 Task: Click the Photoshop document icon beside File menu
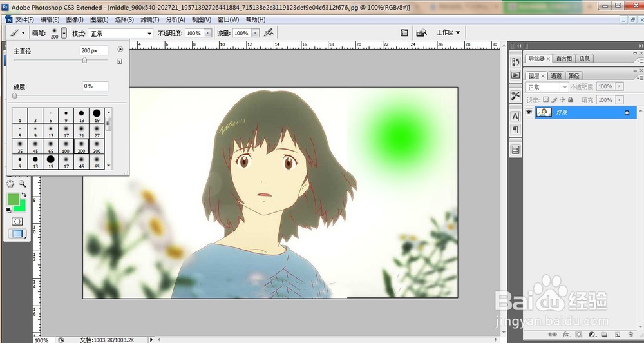8,19
